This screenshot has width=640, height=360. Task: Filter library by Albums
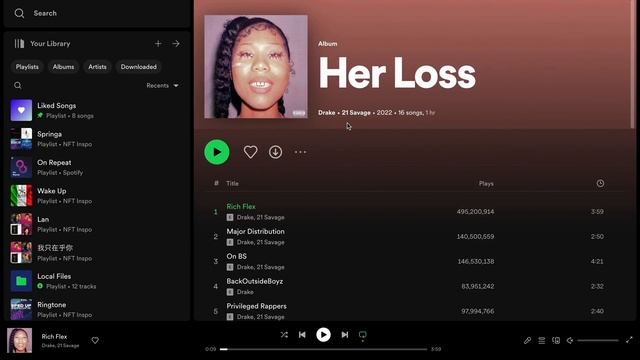pos(63,67)
